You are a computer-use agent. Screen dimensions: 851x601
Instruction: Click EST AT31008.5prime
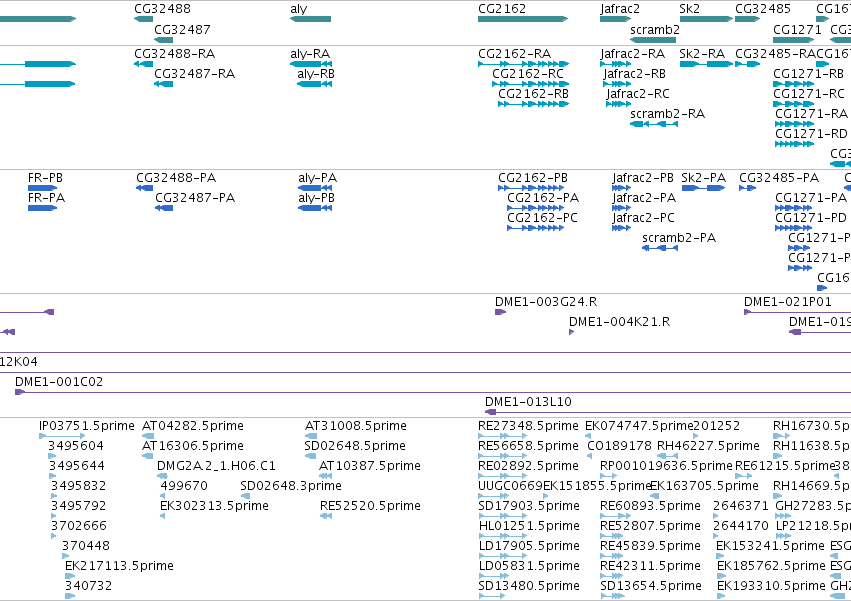(x=311, y=436)
